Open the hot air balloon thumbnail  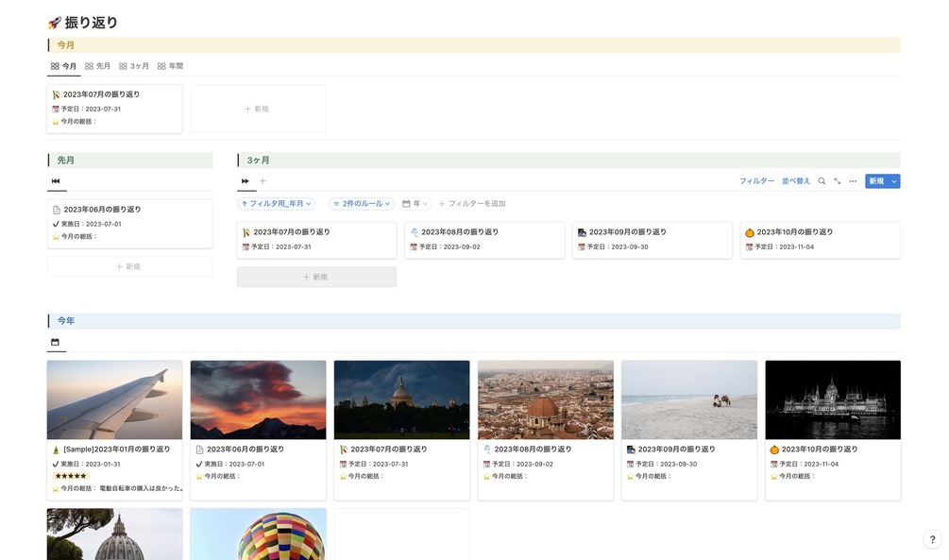pyautogui.click(x=259, y=534)
